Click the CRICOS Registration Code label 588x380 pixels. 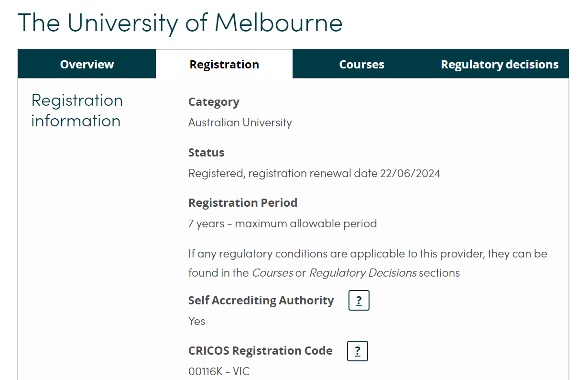tap(261, 351)
